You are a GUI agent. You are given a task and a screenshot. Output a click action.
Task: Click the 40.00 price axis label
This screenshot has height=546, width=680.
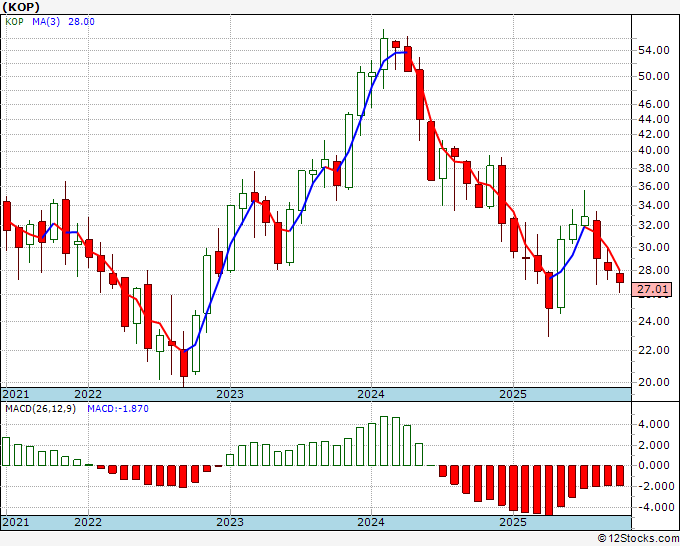654,150
